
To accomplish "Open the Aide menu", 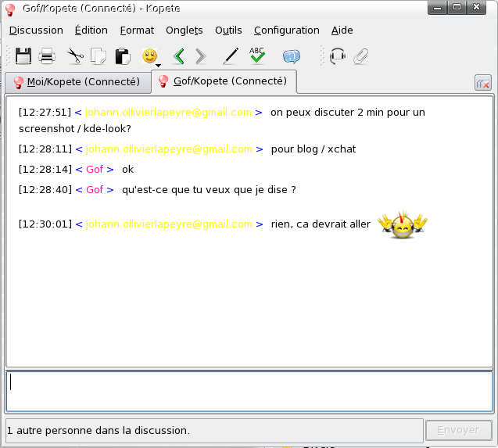I will (x=342, y=30).
